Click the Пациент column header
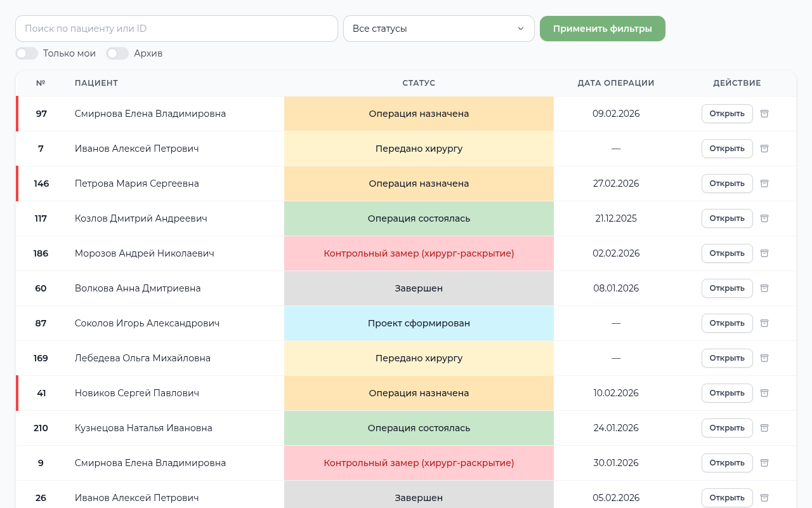812x508 pixels. pos(96,83)
